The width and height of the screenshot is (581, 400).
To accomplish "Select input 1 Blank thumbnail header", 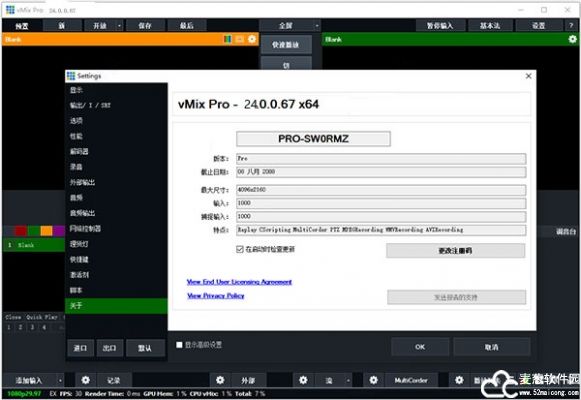I will [34, 245].
